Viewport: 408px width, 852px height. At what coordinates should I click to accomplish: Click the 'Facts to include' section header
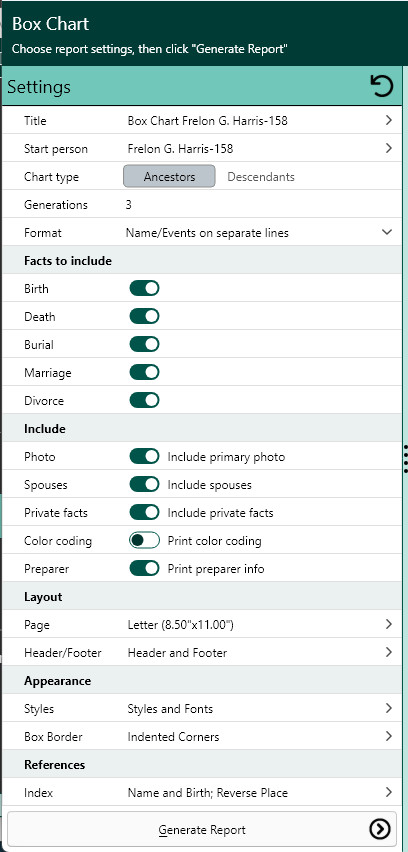68,261
